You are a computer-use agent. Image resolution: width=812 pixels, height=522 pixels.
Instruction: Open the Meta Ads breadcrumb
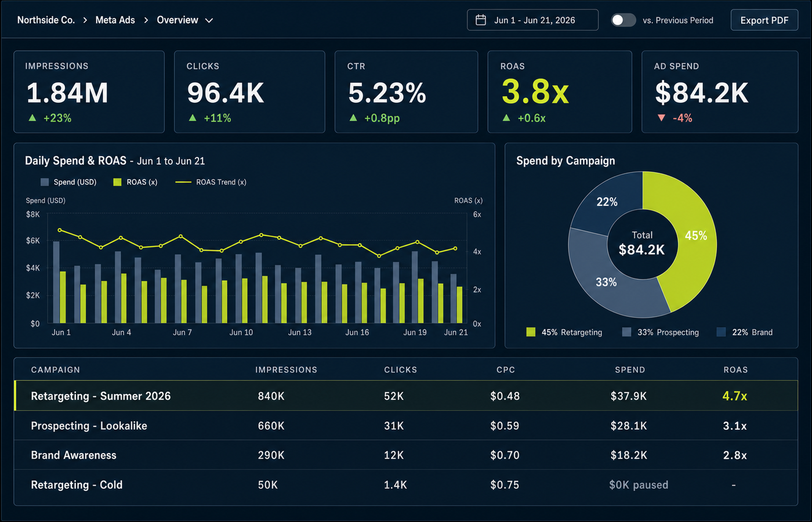point(115,20)
